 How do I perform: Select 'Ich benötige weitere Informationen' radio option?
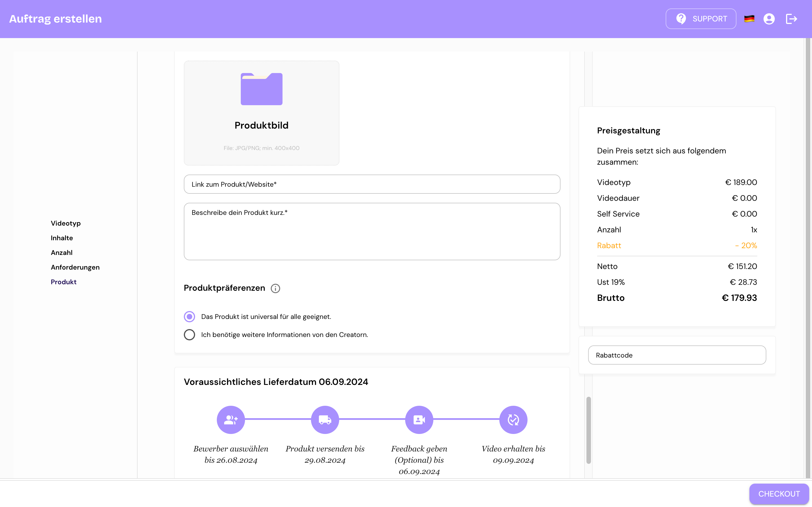189,335
